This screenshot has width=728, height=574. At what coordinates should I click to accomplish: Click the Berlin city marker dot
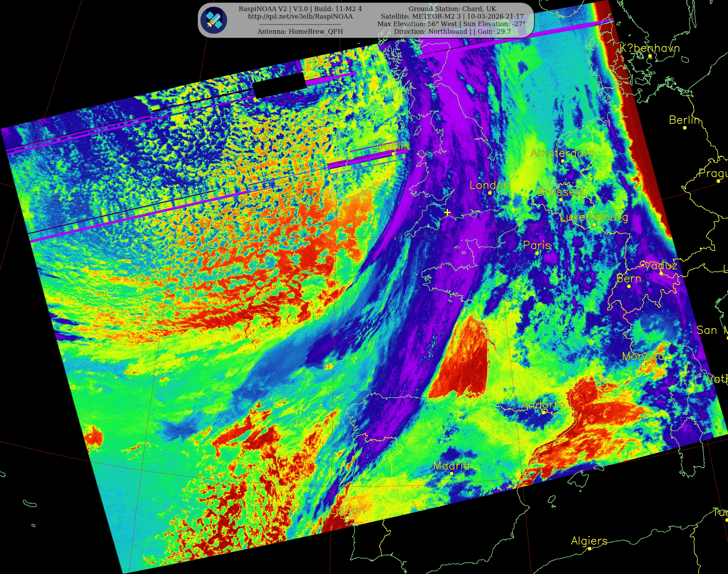click(685, 128)
